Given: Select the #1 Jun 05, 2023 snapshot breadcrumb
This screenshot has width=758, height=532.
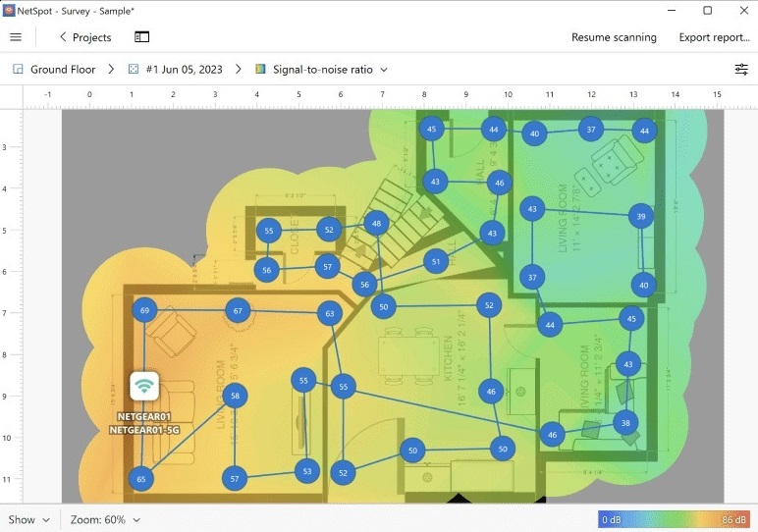Looking at the screenshot, I should (184, 70).
